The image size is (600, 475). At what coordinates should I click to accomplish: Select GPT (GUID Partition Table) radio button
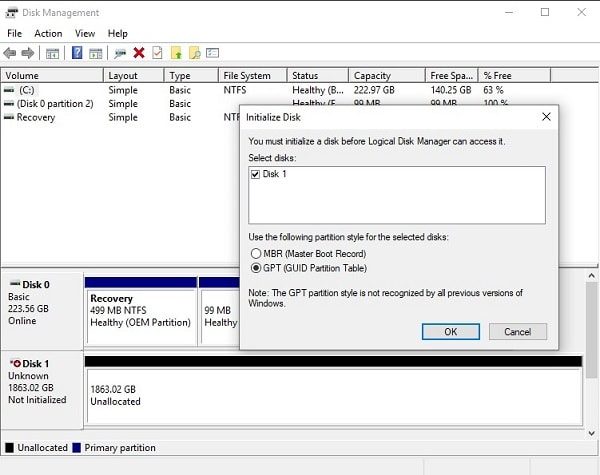point(256,268)
